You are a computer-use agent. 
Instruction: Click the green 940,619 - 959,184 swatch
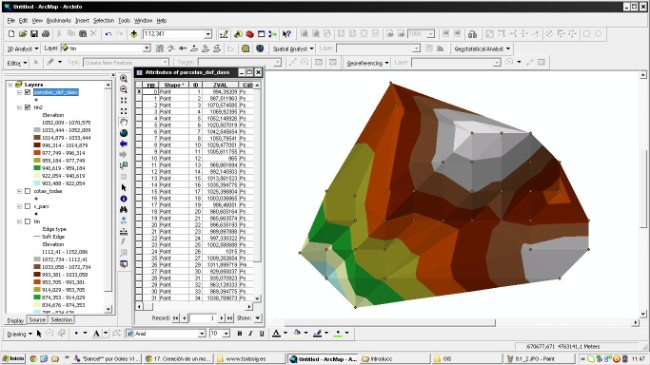[x=37, y=168]
